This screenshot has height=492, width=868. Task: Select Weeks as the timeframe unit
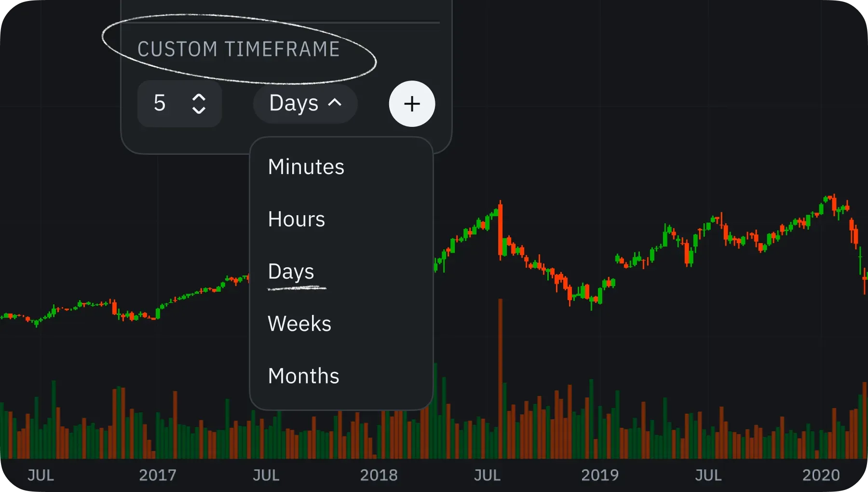point(299,324)
